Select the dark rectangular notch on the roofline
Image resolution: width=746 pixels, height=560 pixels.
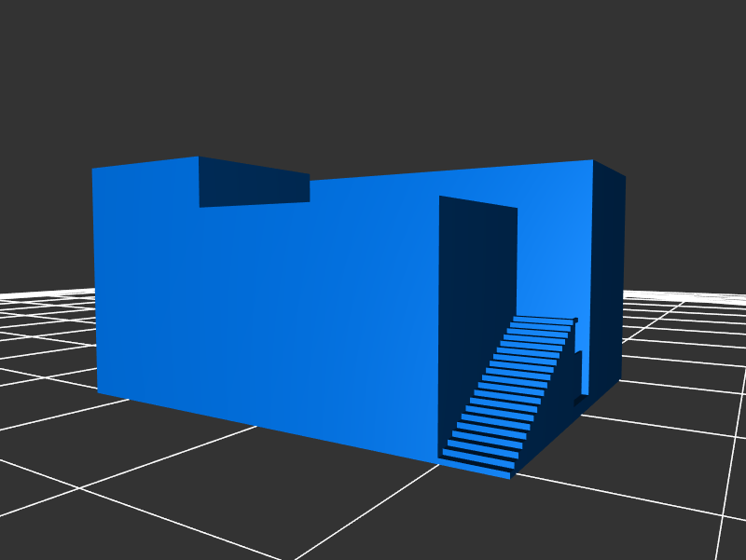[254, 183]
